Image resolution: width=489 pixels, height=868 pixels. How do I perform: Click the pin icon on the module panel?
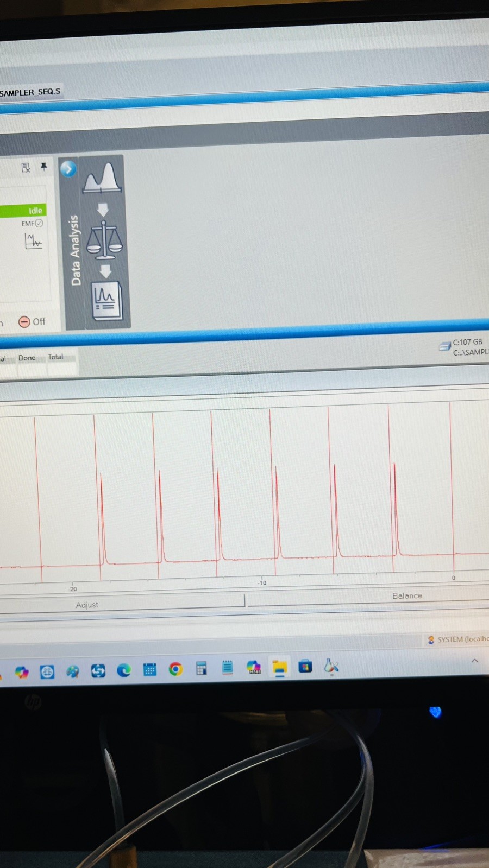point(44,167)
